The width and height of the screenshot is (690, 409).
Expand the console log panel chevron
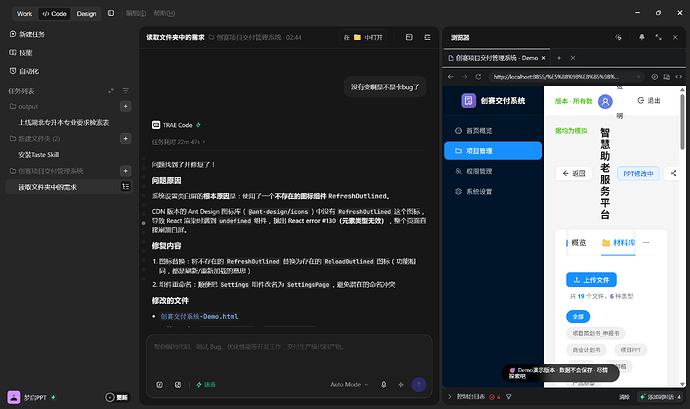click(x=449, y=397)
